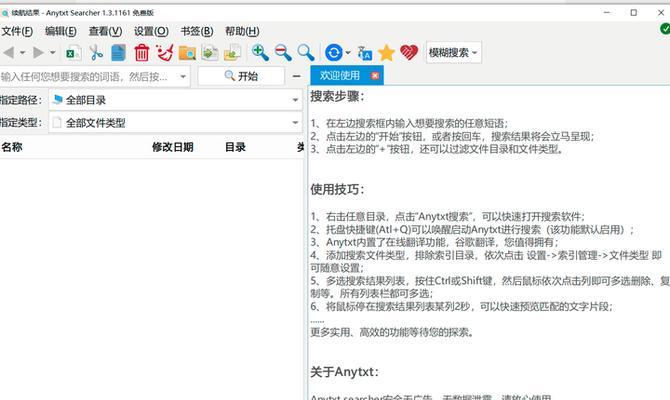Open the 全部目录 path dropdown

point(176,100)
